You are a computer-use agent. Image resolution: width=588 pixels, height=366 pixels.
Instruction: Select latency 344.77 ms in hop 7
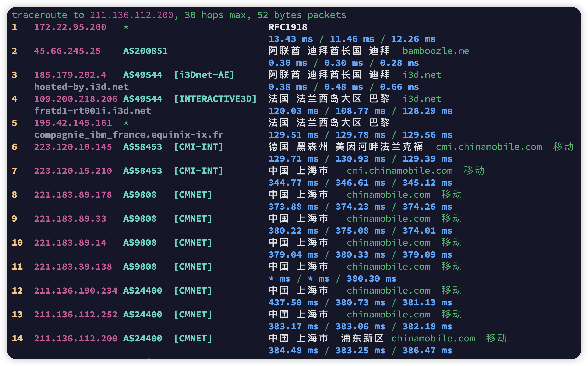pyautogui.click(x=293, y=183)
